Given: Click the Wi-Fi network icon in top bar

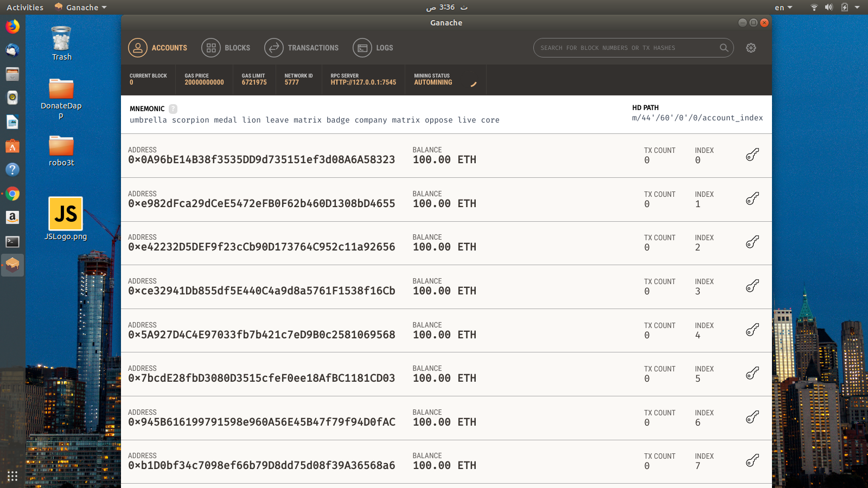Looking at the screenshot, I should 814,8.
